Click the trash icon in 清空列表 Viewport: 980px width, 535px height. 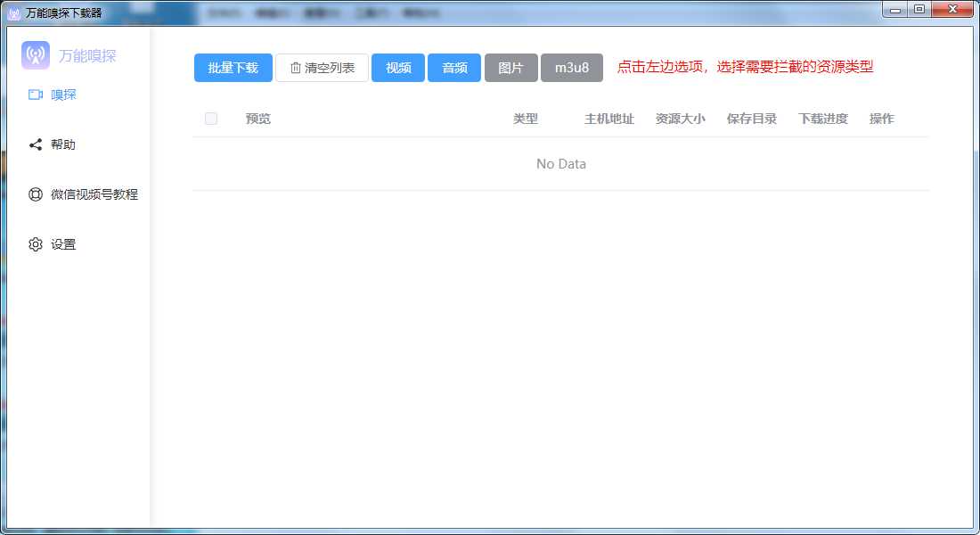pyautogui.click(x=296, y=68)
